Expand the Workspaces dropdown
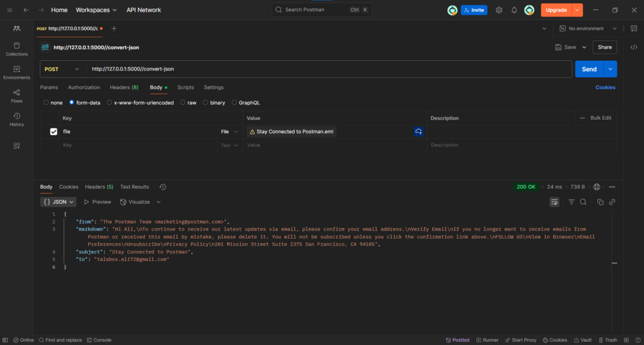Viewport: 644px width, 345px height. (96, 10)
